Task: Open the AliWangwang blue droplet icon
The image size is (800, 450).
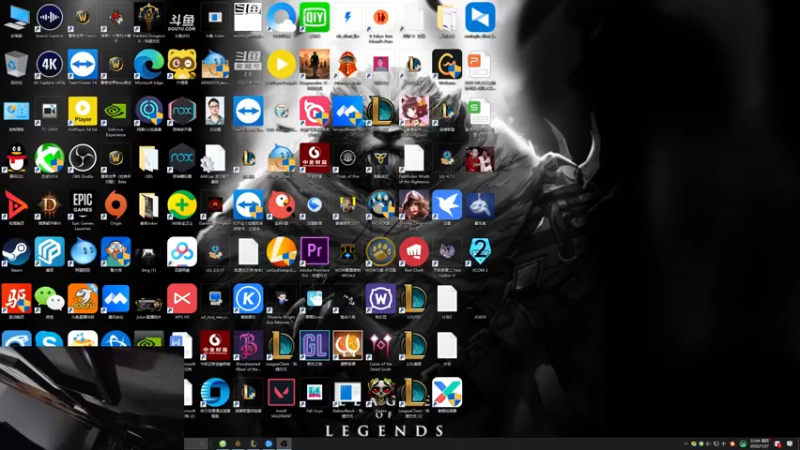Action: (x=83, y=252)
